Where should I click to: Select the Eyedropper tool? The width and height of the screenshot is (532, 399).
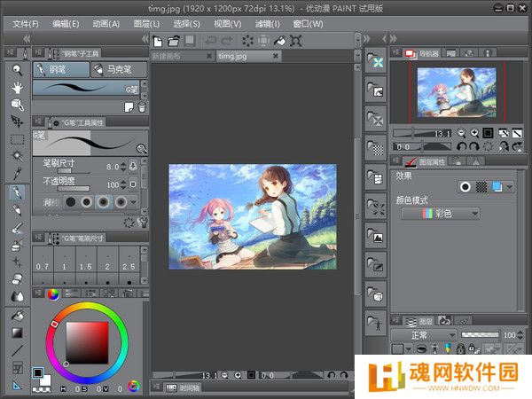[17, 173]
